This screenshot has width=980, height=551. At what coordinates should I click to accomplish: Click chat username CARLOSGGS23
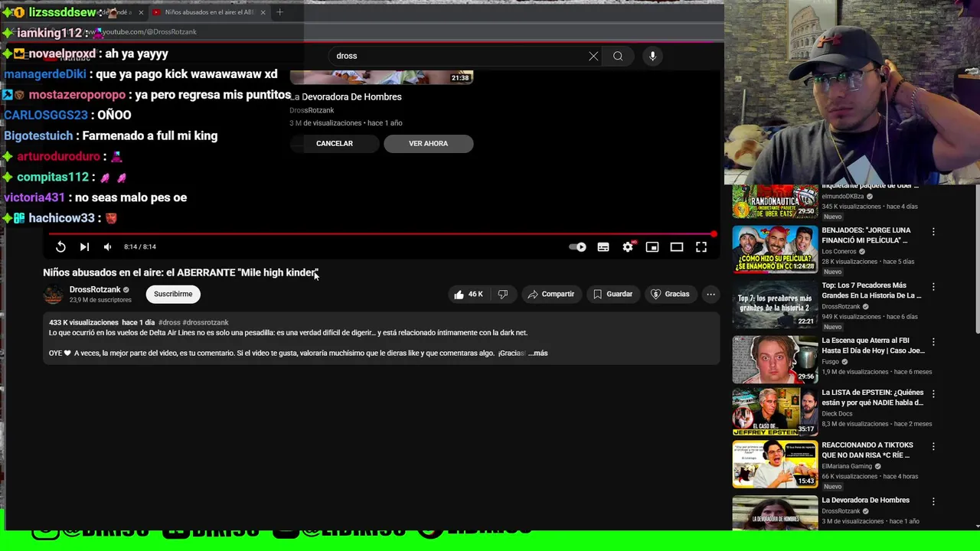coord(46,115)
